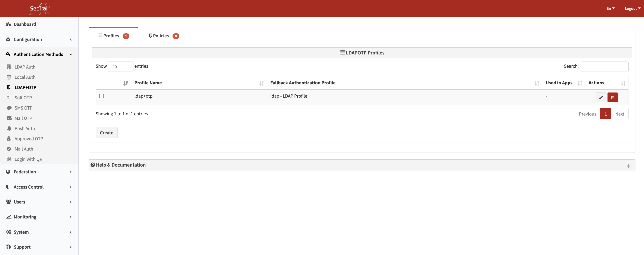Expand Help & Documentation with plus icon

[628, 166]
